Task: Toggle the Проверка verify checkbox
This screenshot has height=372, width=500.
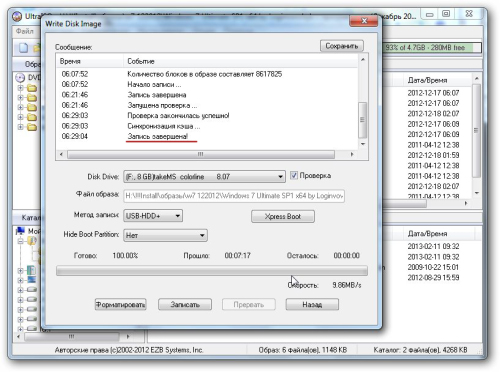Action: point(294,175)
